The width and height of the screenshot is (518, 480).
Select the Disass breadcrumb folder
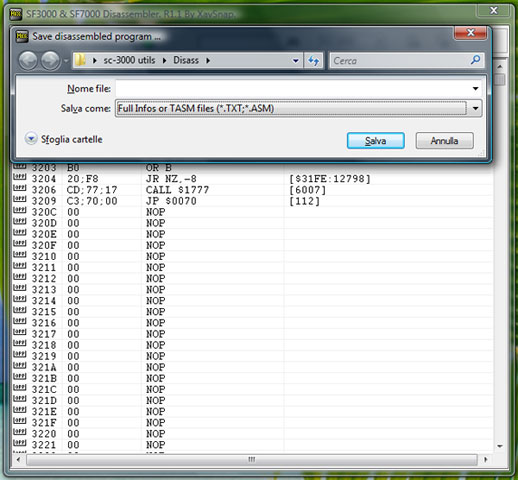pyautogui.click(x=186, y=60)
